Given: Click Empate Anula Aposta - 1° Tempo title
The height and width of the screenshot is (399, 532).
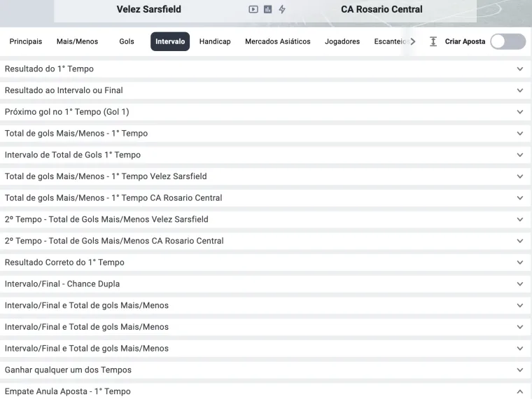Looking at the screenshot, I should pos(67,391).
